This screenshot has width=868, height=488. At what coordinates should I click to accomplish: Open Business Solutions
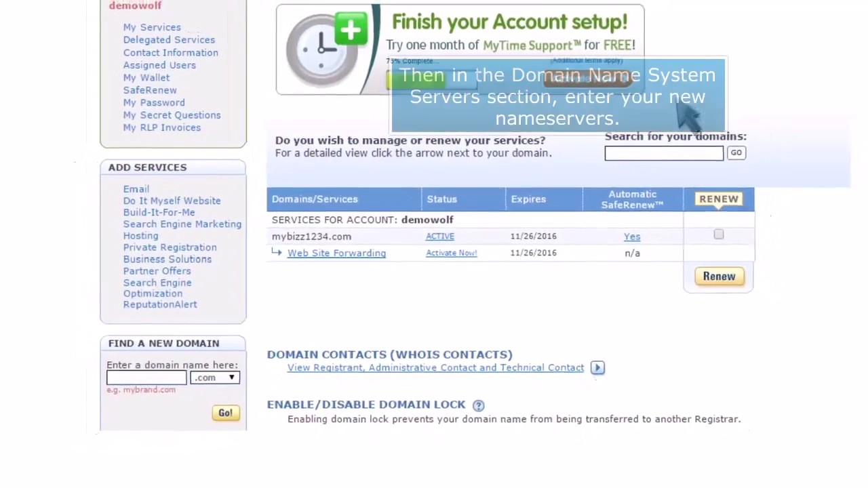point(167,259)
